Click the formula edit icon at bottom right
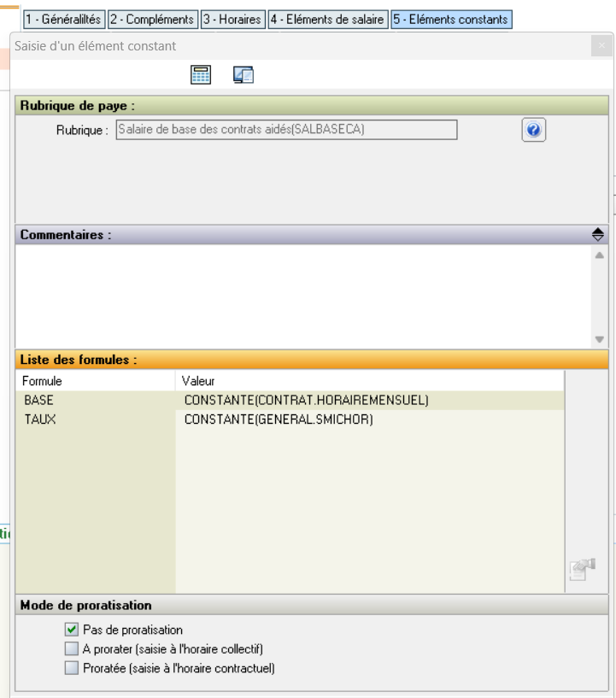 [582, 570]
